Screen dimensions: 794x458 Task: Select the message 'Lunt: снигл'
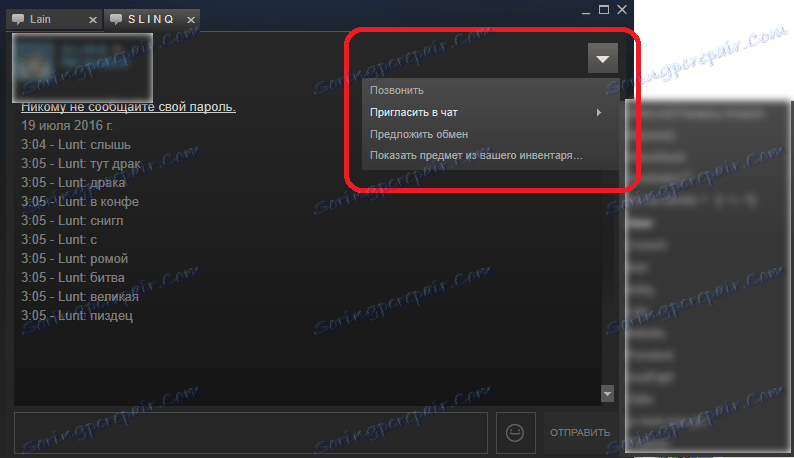[x=72, y=221]
